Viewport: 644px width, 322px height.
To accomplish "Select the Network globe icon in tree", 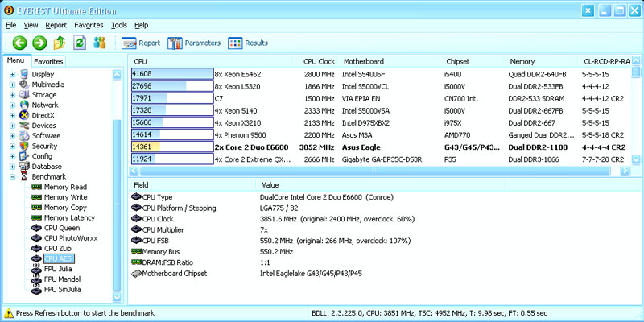I will point(24,105).
